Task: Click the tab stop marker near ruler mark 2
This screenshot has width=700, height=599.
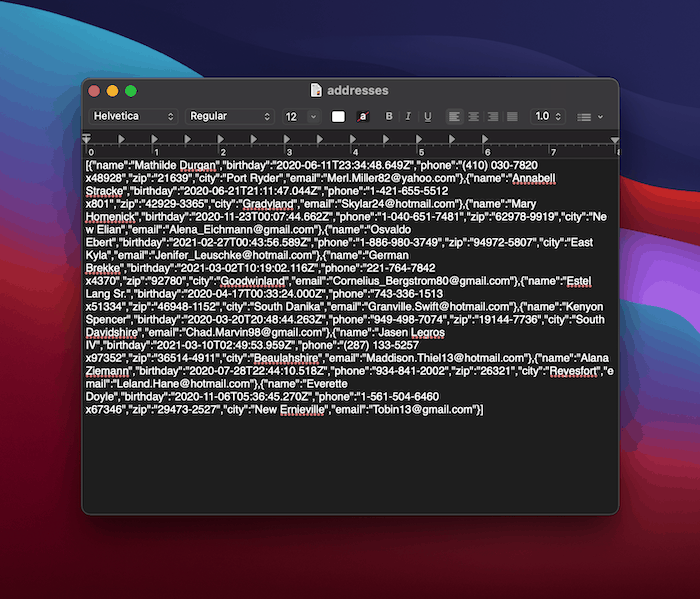Action: click(x=221, y=139)
